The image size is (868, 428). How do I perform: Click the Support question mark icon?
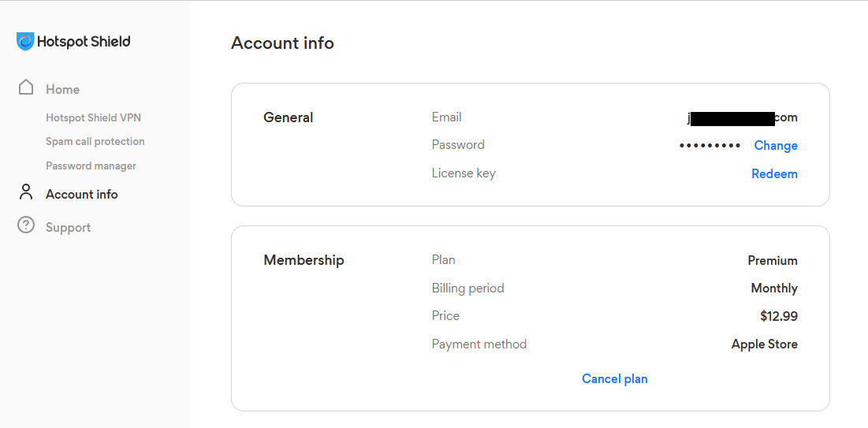click(x=26, y=225)
